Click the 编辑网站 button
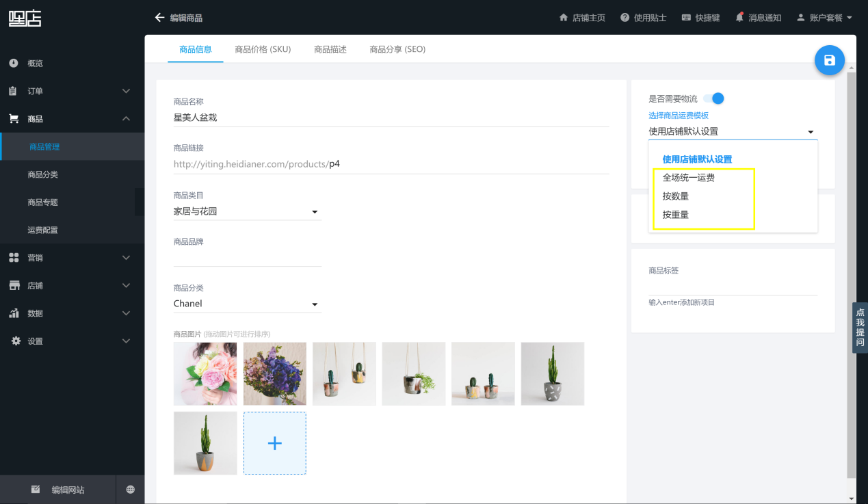The image size is (868, 504). click(x=59, y=490)
